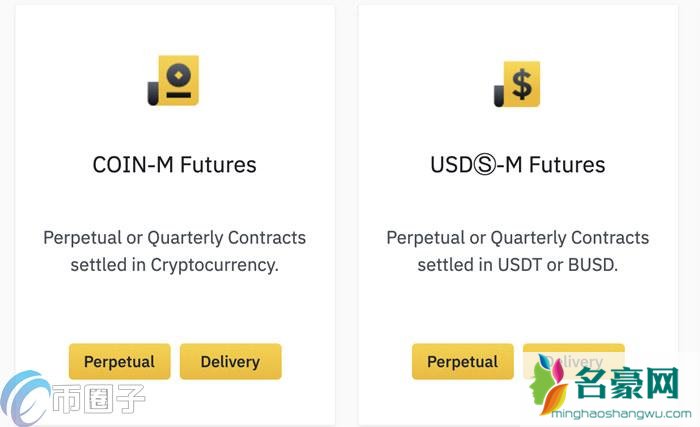700x427 pixels.
Task: Select the COIN-M Futures heading
Action: [175, 165]
